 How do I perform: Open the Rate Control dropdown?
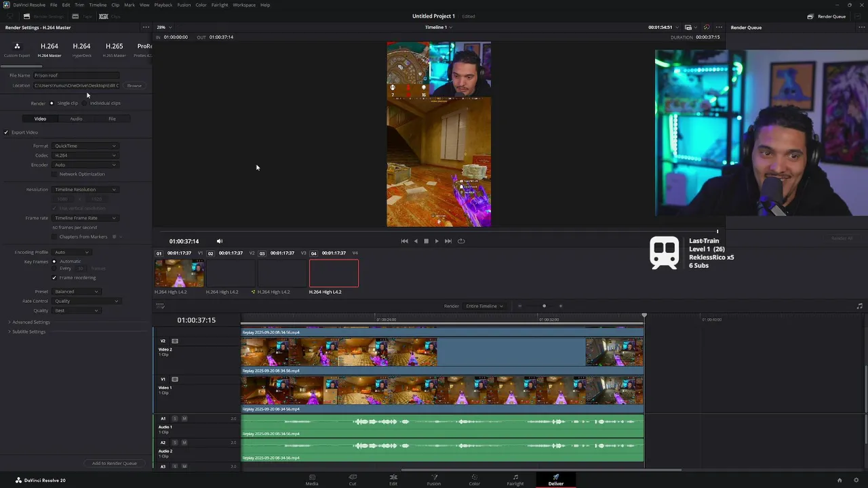[x=86, y=301]
